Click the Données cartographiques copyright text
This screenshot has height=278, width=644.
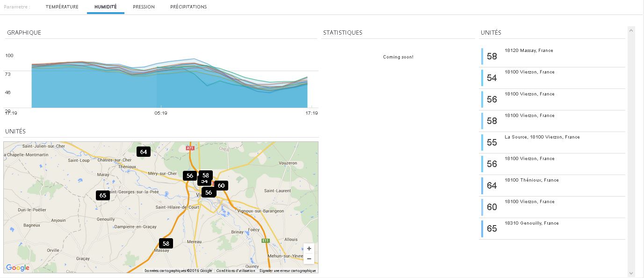click(x=178, y=271)
